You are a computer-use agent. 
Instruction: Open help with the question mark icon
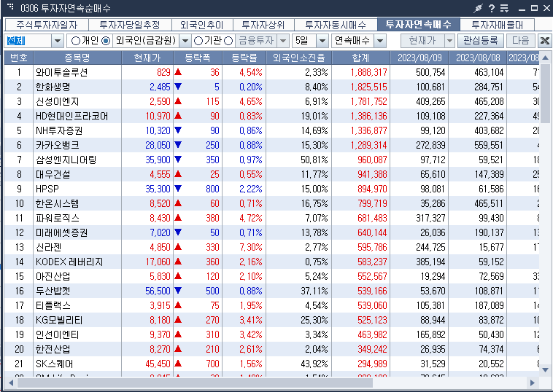[492, 8]
